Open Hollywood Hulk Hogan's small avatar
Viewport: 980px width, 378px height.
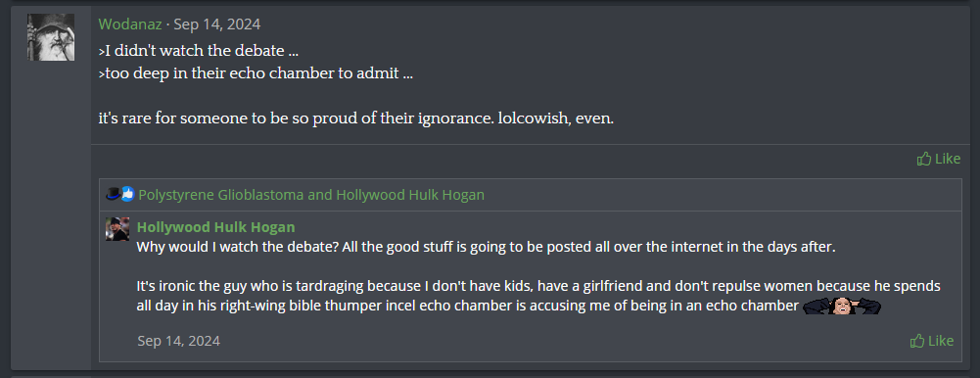117,229
